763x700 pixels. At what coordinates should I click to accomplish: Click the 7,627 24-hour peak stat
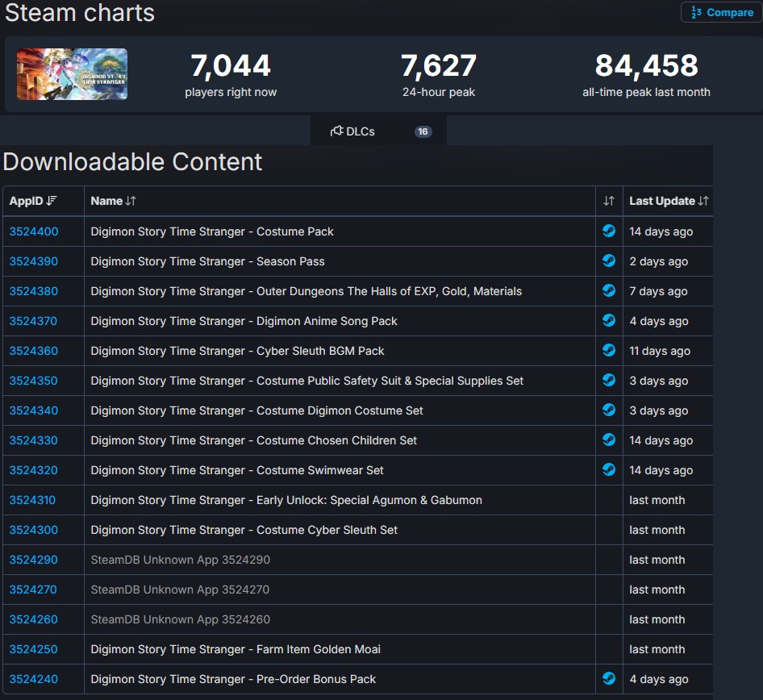[439, 74]
